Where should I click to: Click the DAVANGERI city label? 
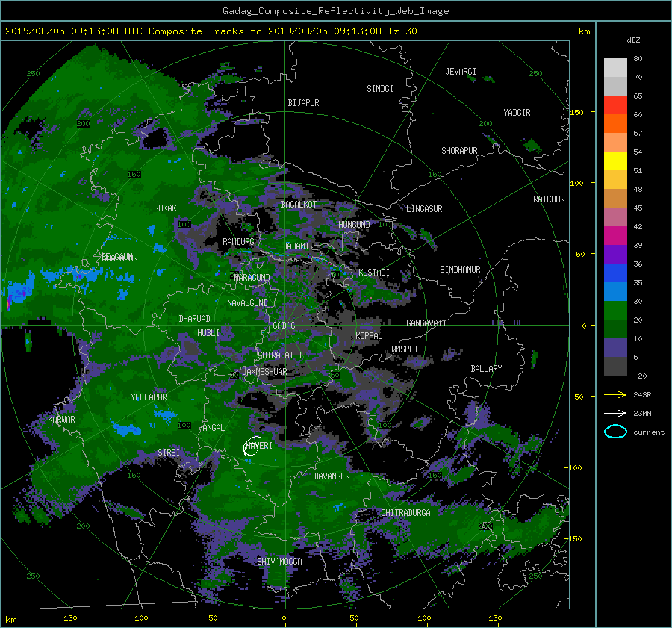click(x=334, y=476)
